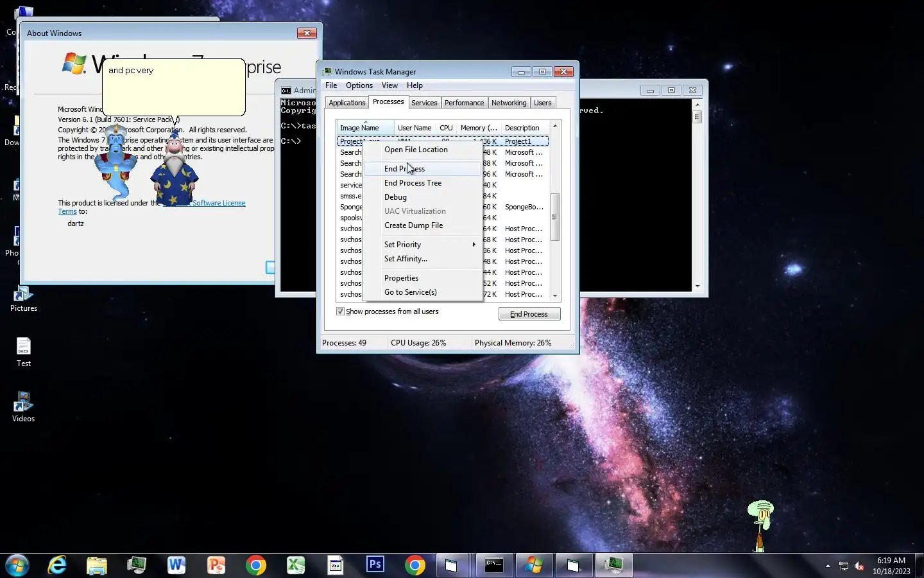Click the process list scrollbar thumb
The image size is (924, 578).
[x=555, y=217]
